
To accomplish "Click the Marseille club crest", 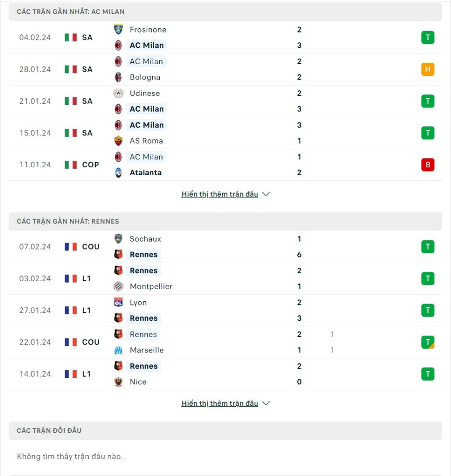I will click(x=118, y=350).
